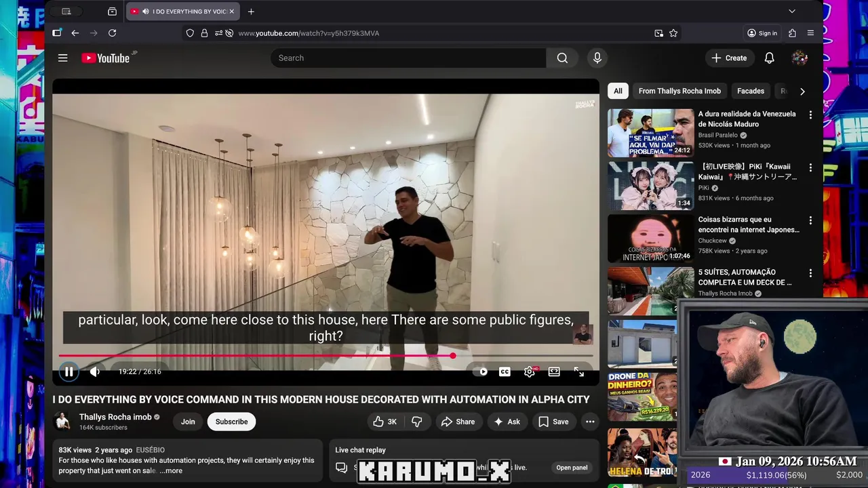The height and width of the screenshot is (488, 868).
Task: Seek at the red progress bar scrubber
Action: (x=452, y=355)
